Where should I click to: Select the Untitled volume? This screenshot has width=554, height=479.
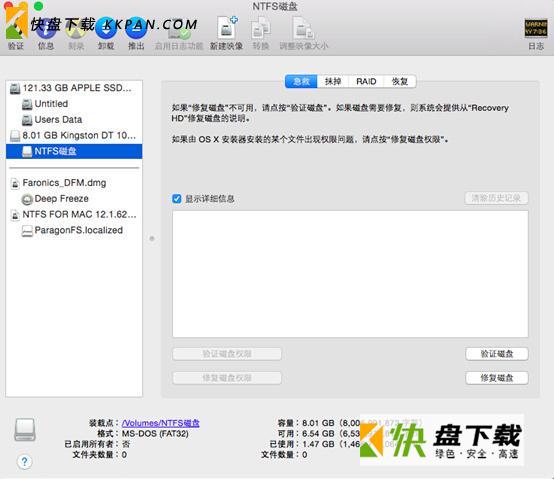pos(74,104)
